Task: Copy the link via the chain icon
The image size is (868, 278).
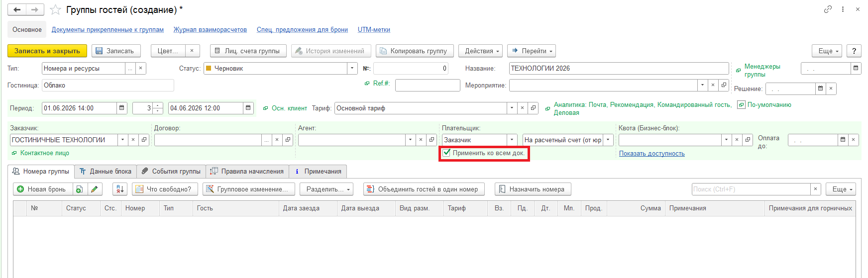Action: (828, 9)
